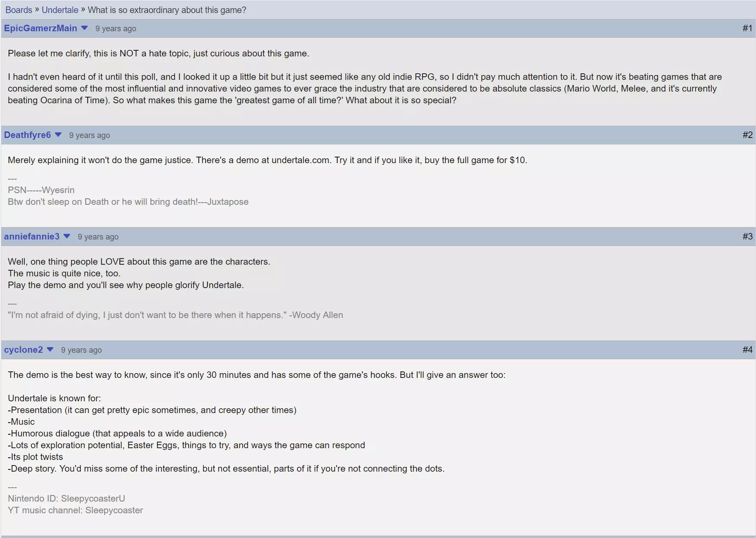The width and height of the screenshot is (756, 538).
Task: Expand the dropdown arrow beside EpicGamerzMain
Action: 85,28
